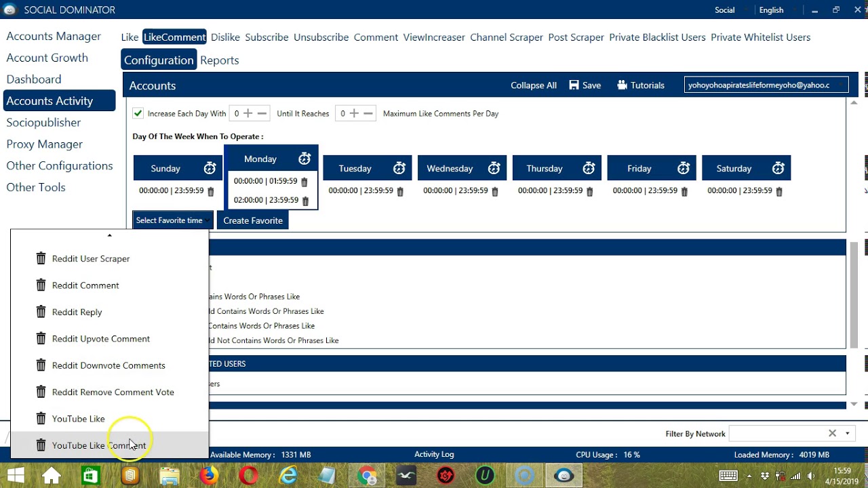Delete Sunday's 00:00:00 | 23:59:59 time slot

[210, 192]
